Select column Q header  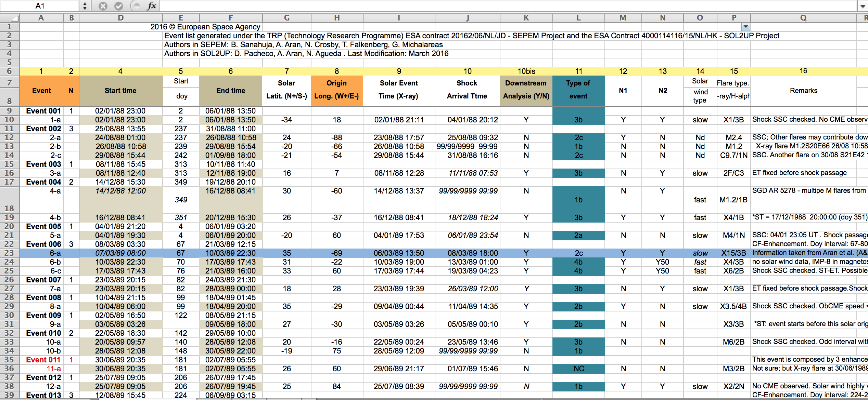(x=804, y=17)
